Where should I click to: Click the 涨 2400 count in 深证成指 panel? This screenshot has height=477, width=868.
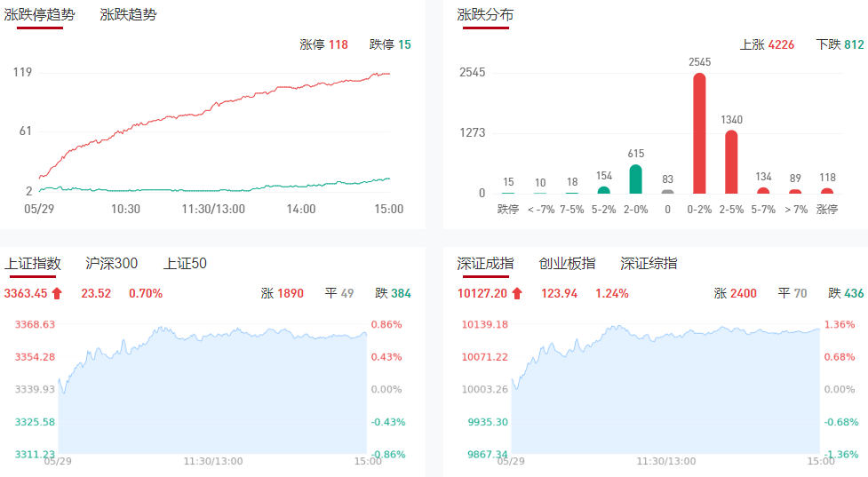(x=735, y=293)
